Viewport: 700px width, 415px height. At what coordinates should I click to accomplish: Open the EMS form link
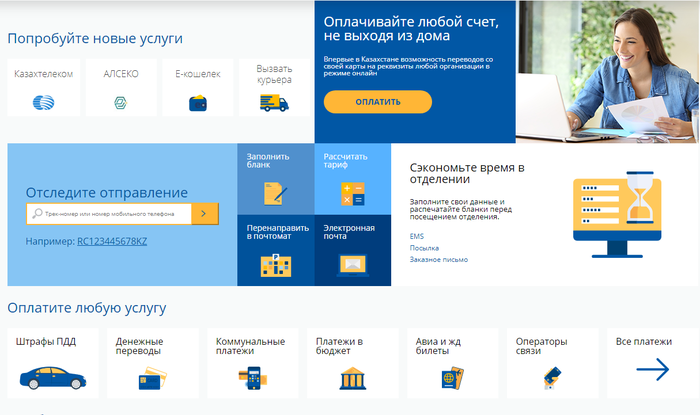pos(416,236)
